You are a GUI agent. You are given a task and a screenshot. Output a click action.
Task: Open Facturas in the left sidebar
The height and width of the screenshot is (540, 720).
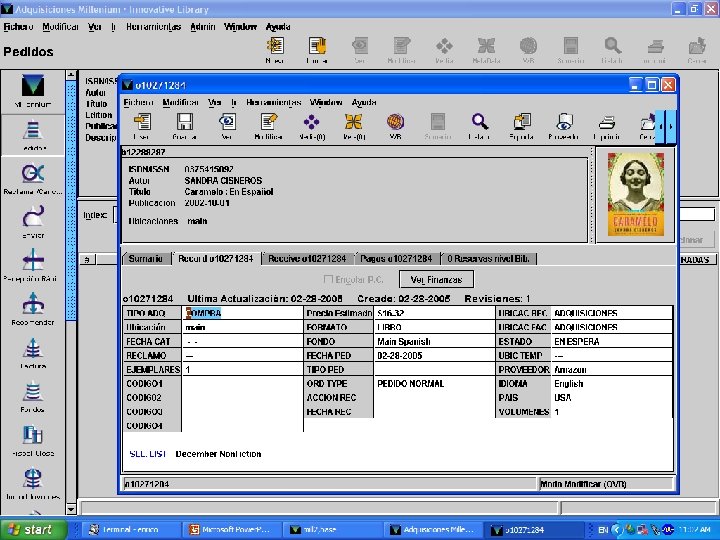click(x=32, y=351)
